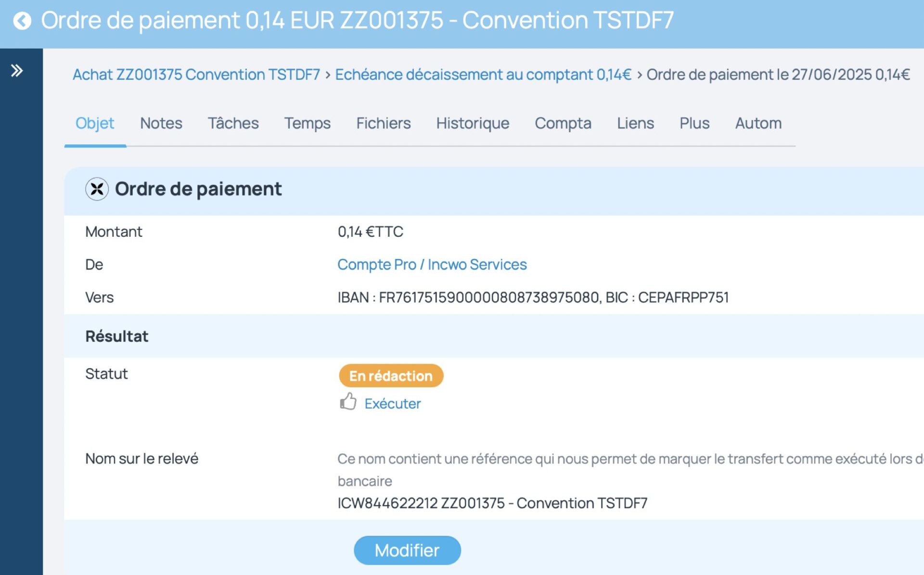924x575 pixels.
Task: Open the Compta tab
Action: (563, 123)
